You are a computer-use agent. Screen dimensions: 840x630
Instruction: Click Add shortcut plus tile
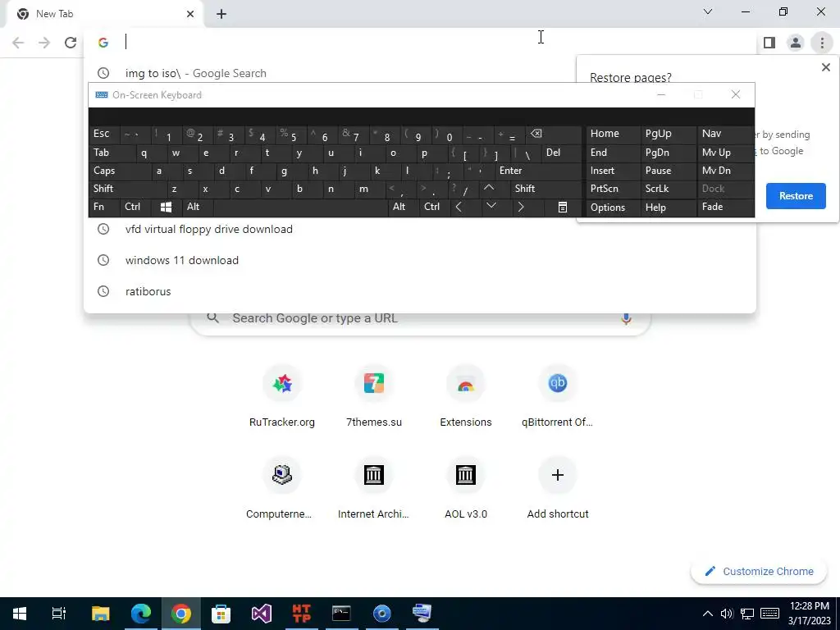pyautogui.click(x=557, y=487)
